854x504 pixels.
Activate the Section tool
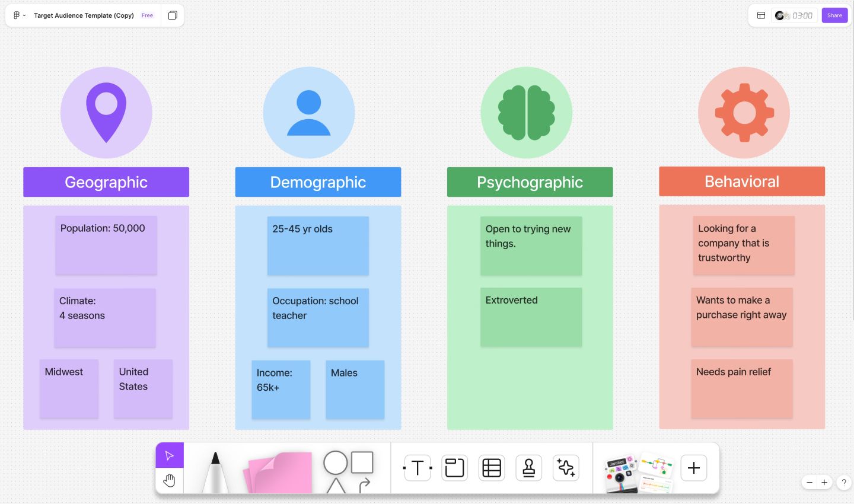(x=454, y=468)
